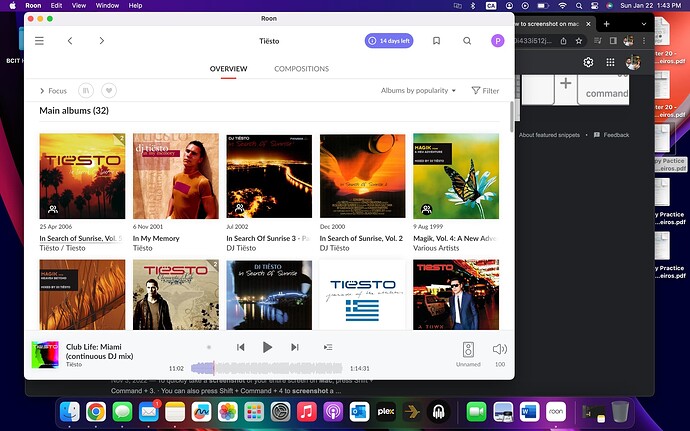Screen dimensions: 690x431
Task: Open the bookmarks icon in Roon
Action: (x=436, y=41)
